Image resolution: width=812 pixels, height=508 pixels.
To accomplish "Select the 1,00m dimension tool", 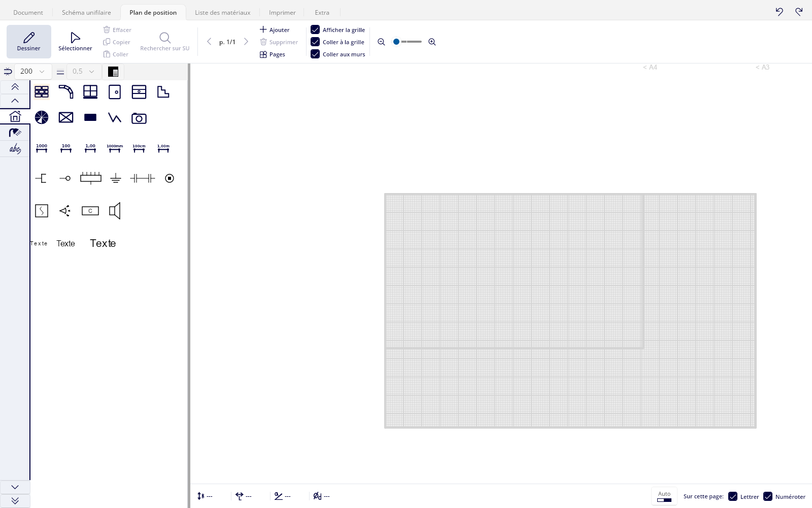I will 163,148.
